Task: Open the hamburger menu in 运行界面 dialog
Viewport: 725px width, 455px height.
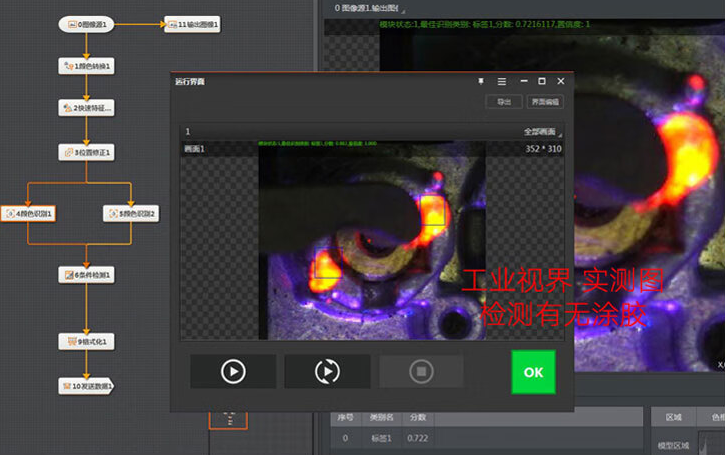Action: [x=501, y=81]
